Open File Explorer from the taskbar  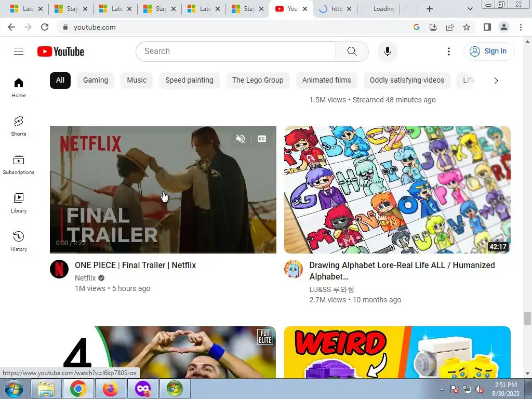[x=46, y=389]
